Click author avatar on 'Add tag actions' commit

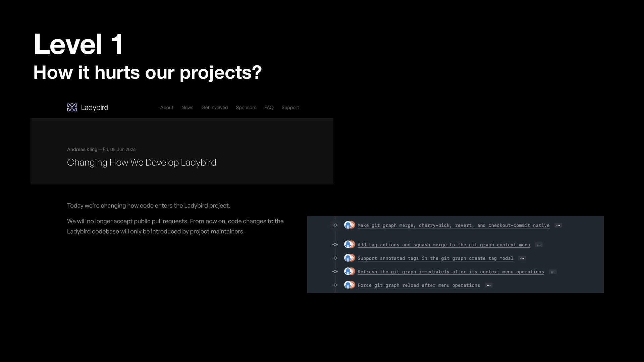click(x=350, y=244)
